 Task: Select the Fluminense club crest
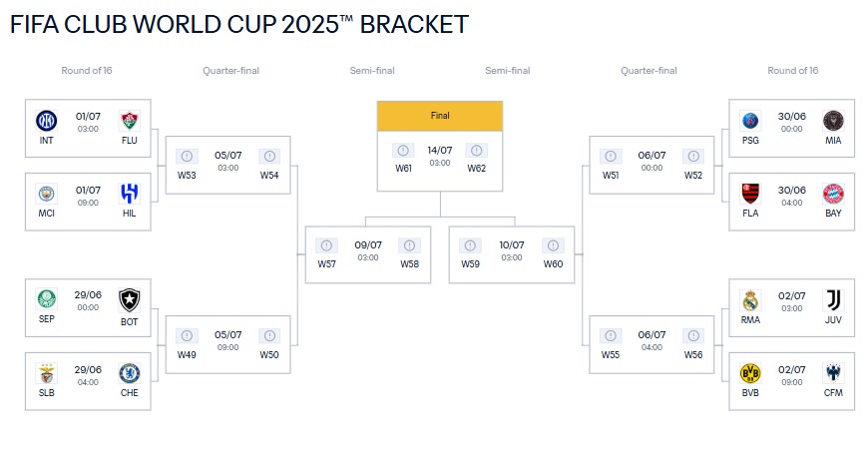click(x=129, y=120)
